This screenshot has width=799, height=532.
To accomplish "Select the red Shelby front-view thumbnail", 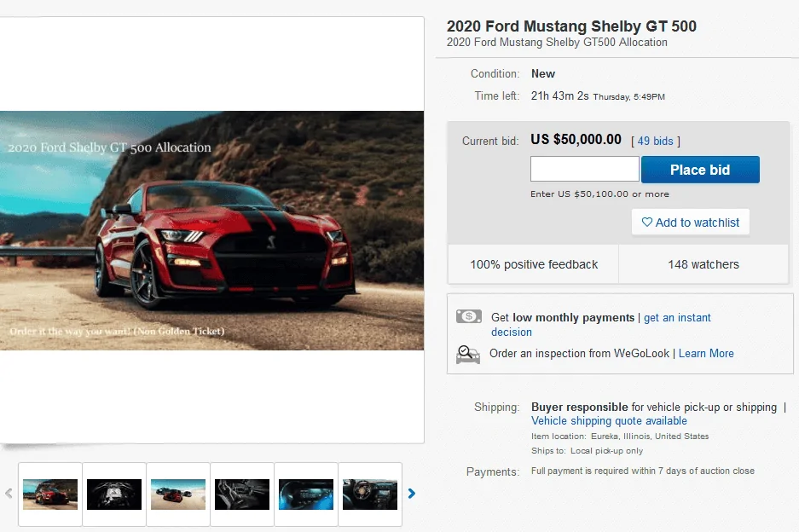I will [50, 494].
